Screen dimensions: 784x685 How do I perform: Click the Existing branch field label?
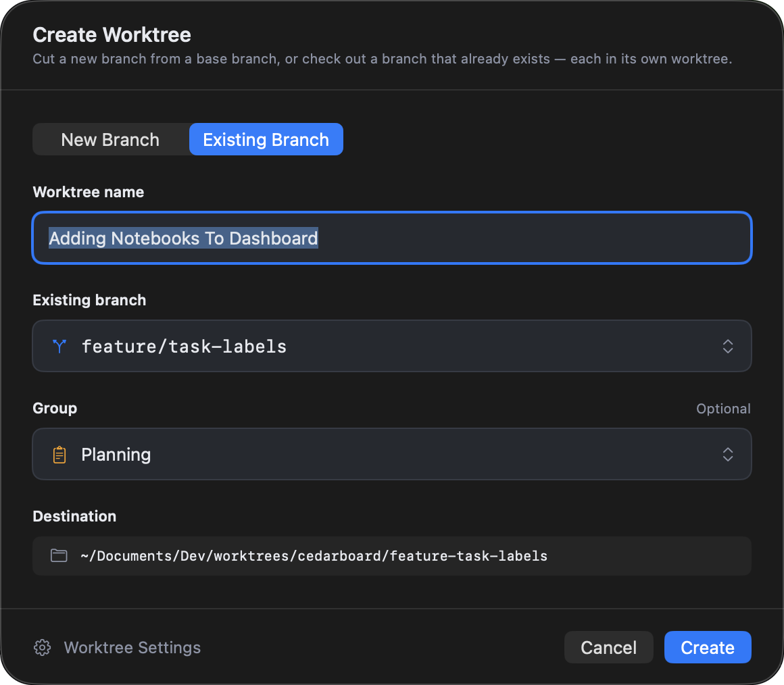[89, 300]
